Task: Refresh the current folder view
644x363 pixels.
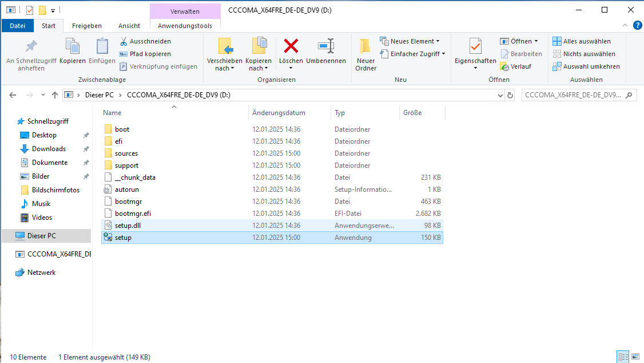Action: point(510,95)
